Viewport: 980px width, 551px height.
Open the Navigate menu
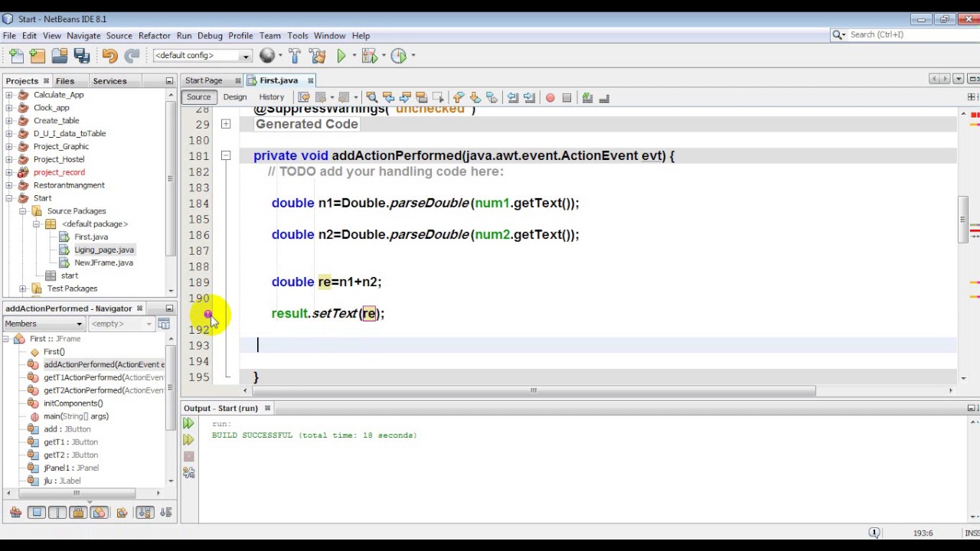click(x=83, y=35)
